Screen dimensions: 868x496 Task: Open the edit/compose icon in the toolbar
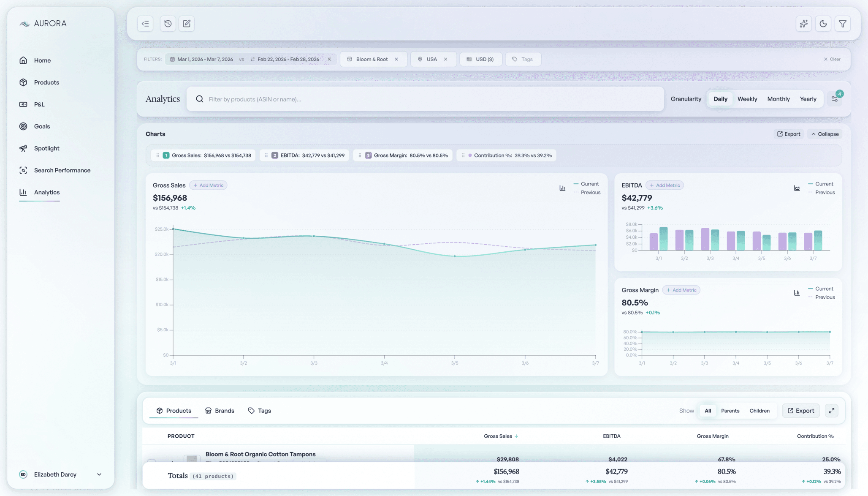pos(186,24)
